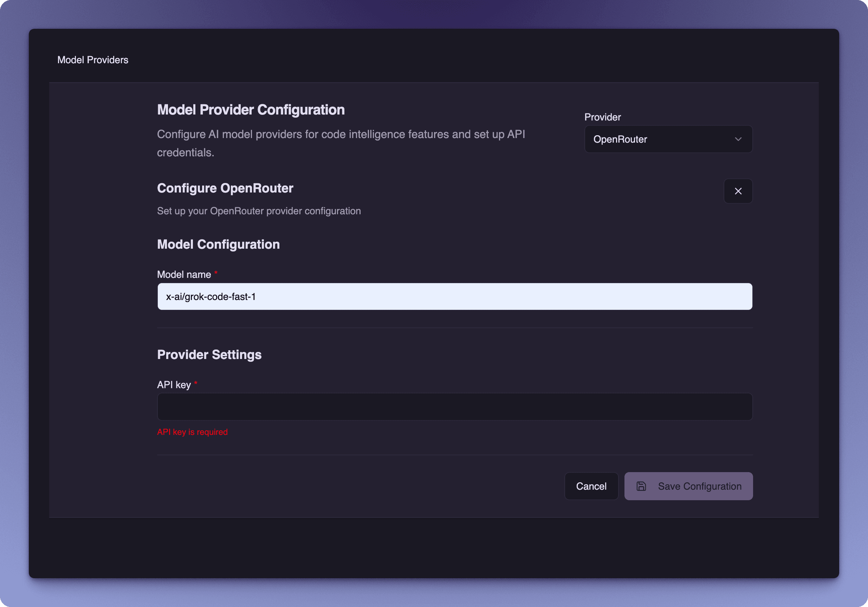868x607 pixels.
Task: Click the API key is required error message
Action: [x=193, y=432]
